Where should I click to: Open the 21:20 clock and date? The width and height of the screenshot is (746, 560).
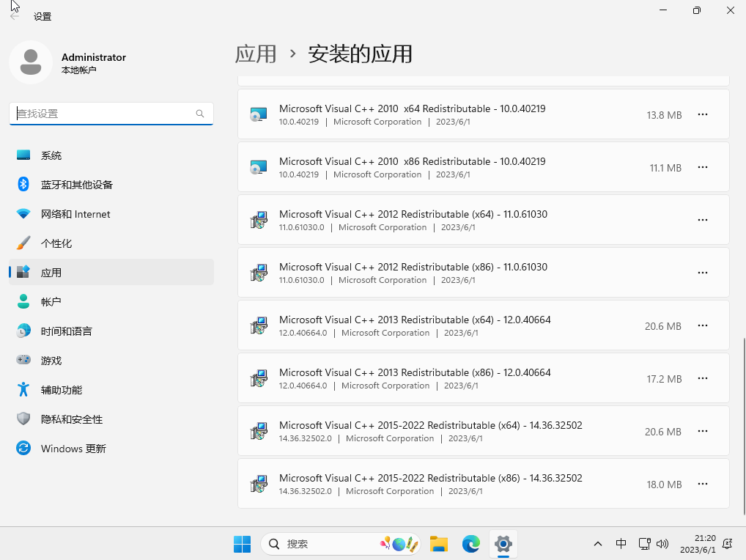coord(698,544)
